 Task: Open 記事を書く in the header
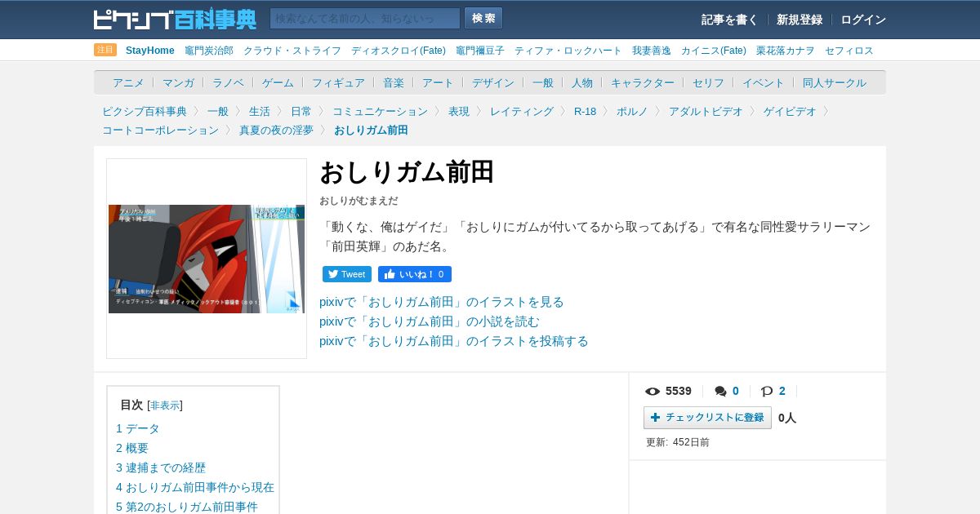tap(729, 20)
